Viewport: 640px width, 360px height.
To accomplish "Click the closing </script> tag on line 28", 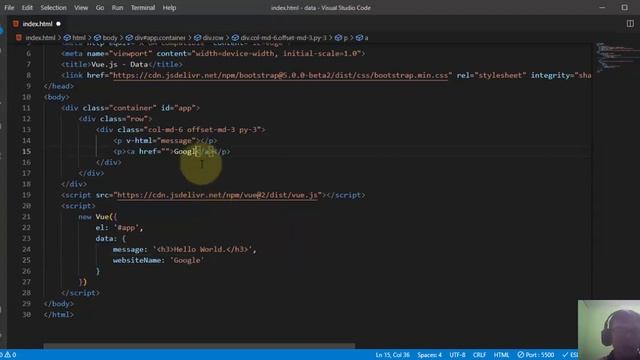I will (x=80, y=293).
